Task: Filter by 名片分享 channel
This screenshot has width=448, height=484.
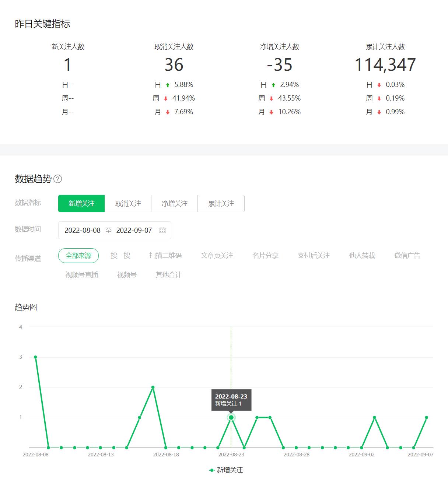Action: [265, 256]
